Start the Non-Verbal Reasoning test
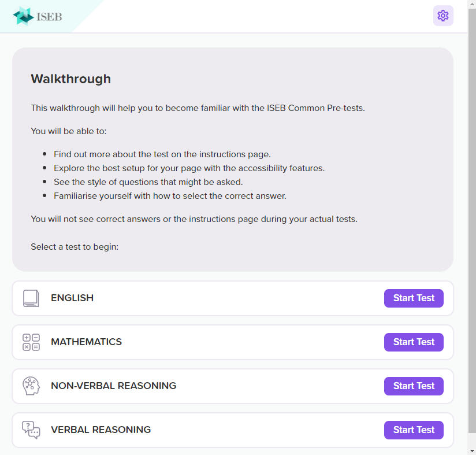This screenshot has width=476, height=455. click(414, 386)
